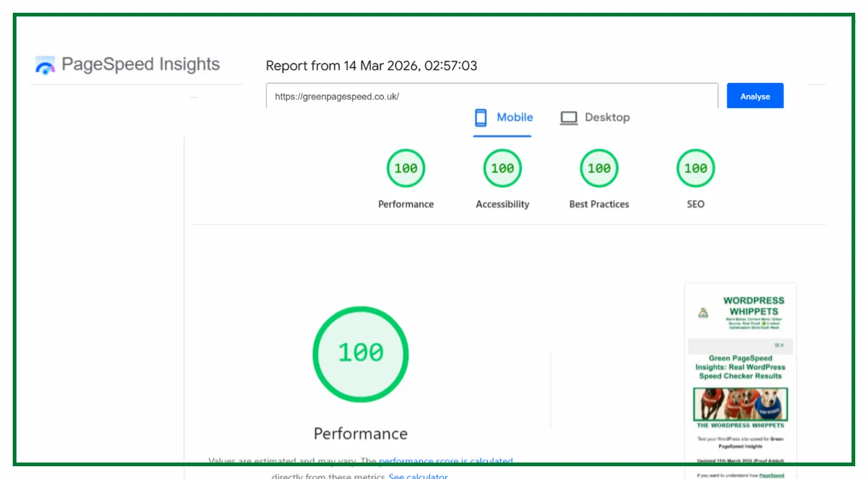The width and height of the screenshot is (868, 479).
Task: Open the 'See calculator' link
Action: [418, 475]
